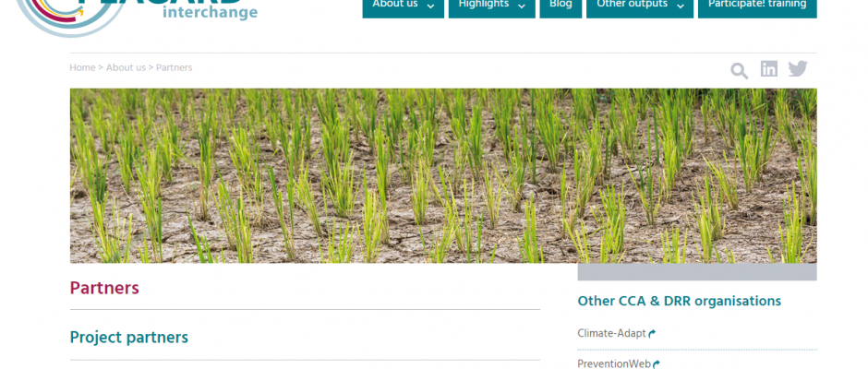This screenshot has height=369, width=868.
Task: Click the Partners breadcrumb text
Action: [175, 67]
